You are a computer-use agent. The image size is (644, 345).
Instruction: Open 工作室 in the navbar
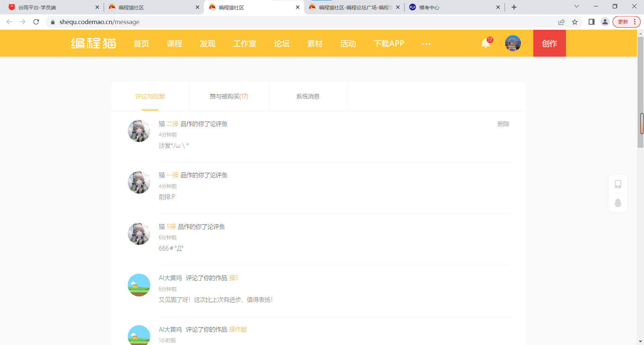pos(245,44)
